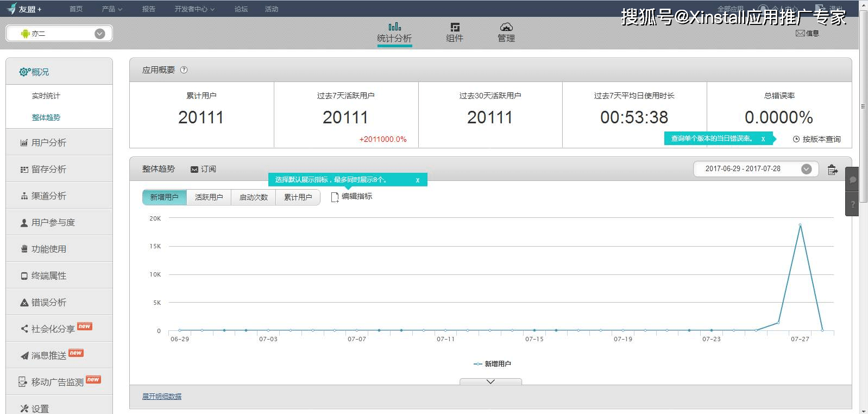The width and height of the screenshot is (868, 414).
Task: Open 论坛 in the top navigation
Action: click(x=241, y=9)
